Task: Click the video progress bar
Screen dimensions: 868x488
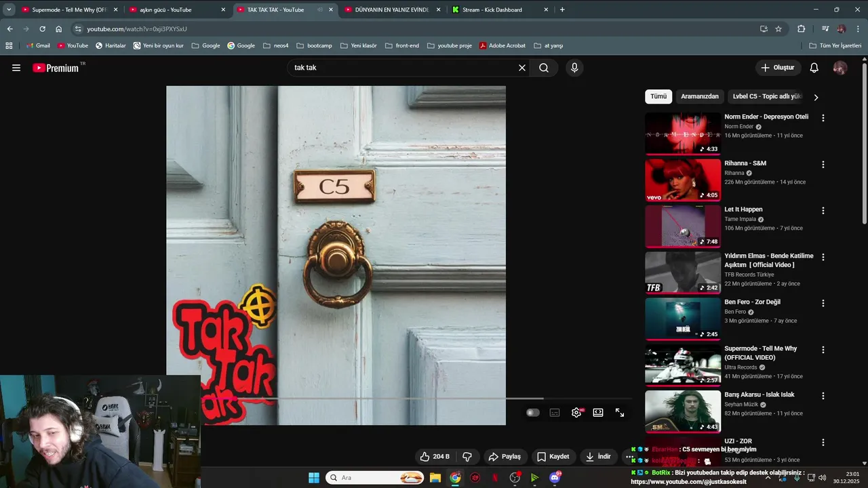Action: click(400, 399)
